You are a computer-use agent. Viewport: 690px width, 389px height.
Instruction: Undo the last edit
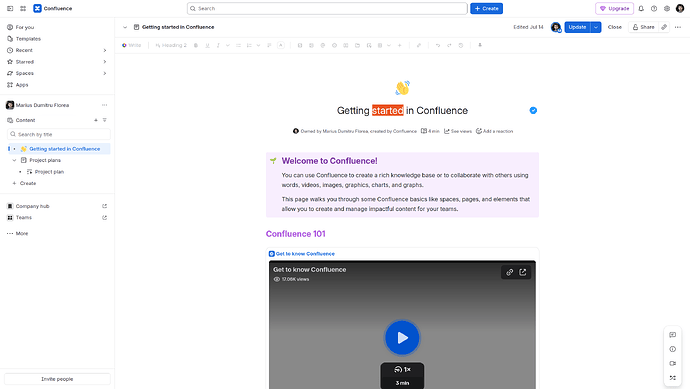(x=438, y=45)
